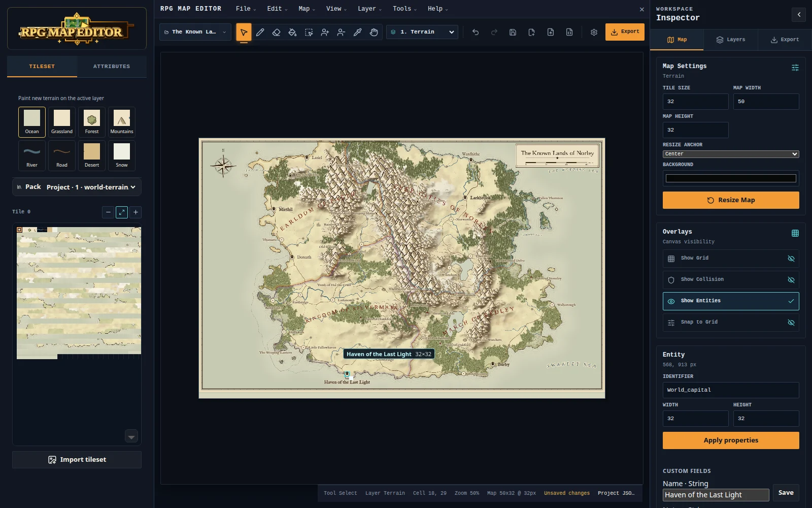Zoom in the tileset with plus

(x=136, y=212)
